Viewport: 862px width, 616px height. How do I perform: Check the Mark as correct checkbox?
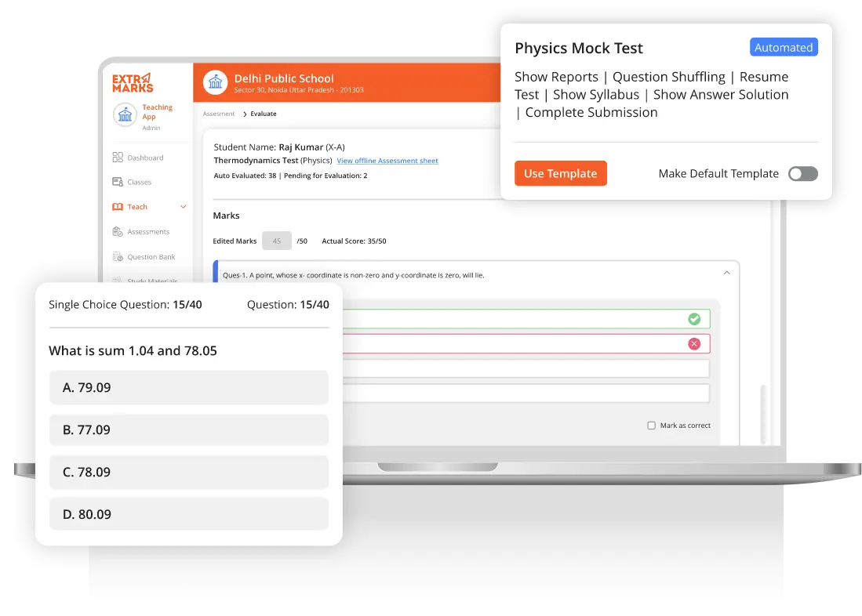pos(651,426)
